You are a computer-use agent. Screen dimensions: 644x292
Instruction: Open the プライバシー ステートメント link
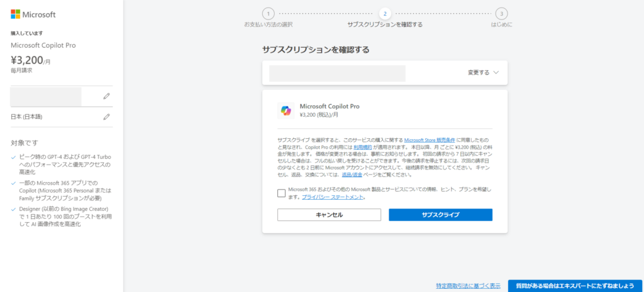coord(333,197)
